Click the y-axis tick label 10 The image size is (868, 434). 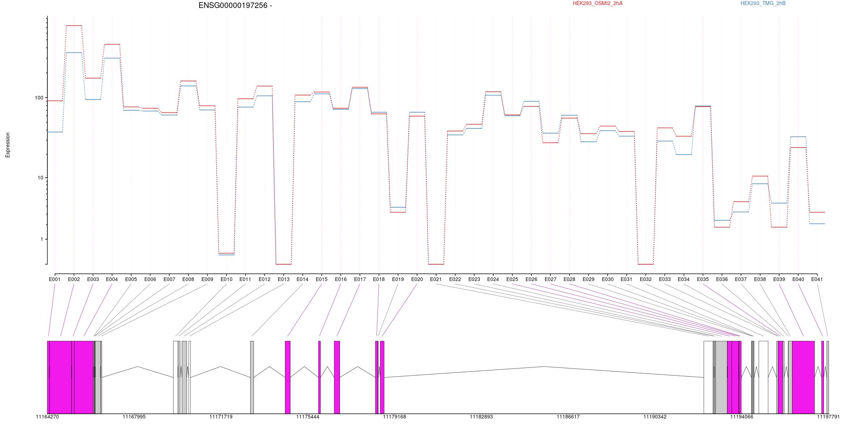pos(40,178)
